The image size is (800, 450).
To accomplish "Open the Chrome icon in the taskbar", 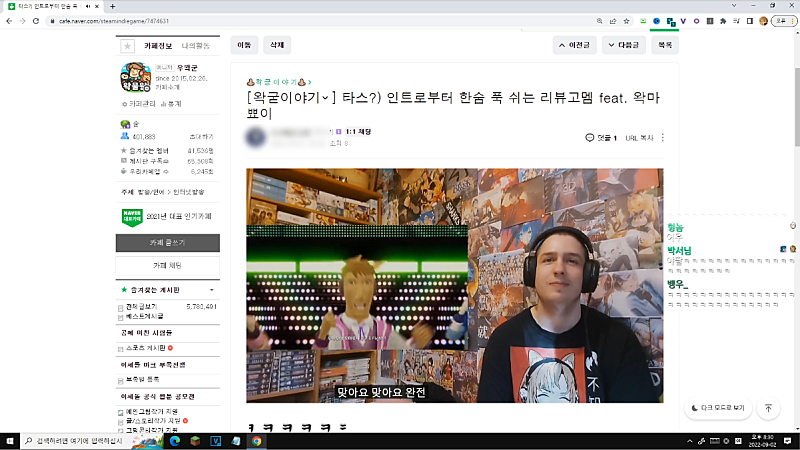I will [x=257, y=440].
